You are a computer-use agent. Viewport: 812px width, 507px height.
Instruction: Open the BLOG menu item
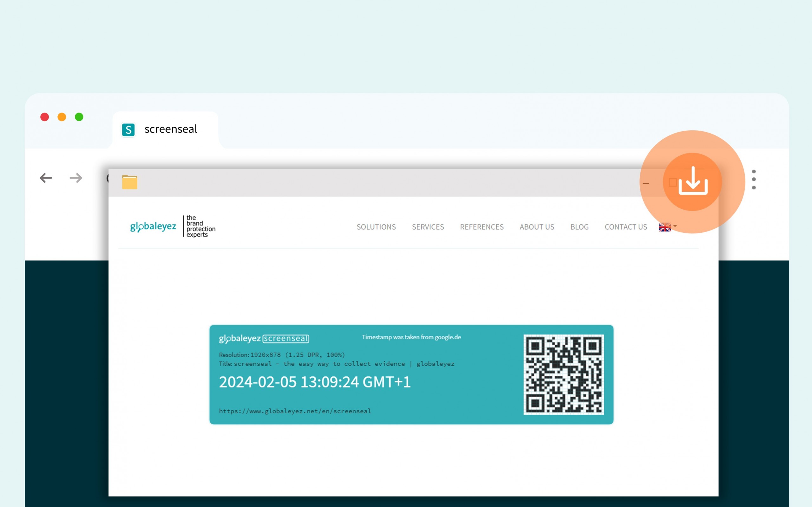[x=579, y=227]
